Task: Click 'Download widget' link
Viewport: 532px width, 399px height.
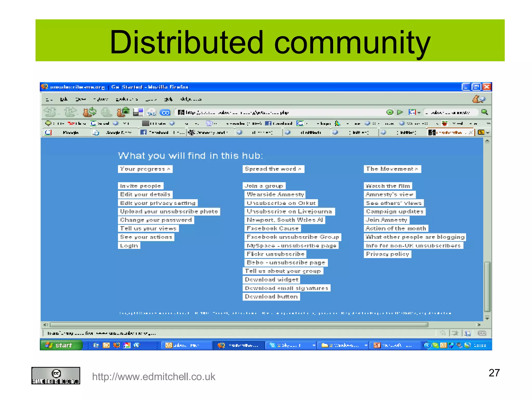Action: point(271,280)
